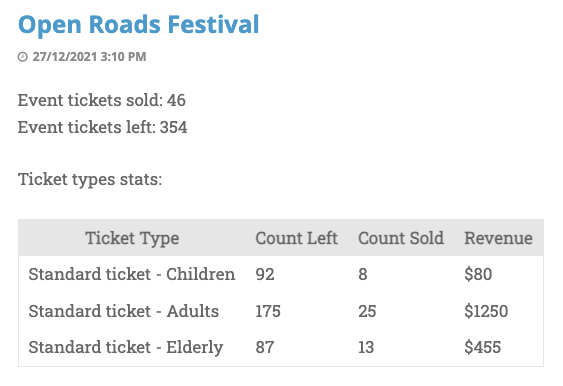This screenshot has height=386, width=563.
Task: Select the Event tickets sold: 46 line
Action: [102, 100]
